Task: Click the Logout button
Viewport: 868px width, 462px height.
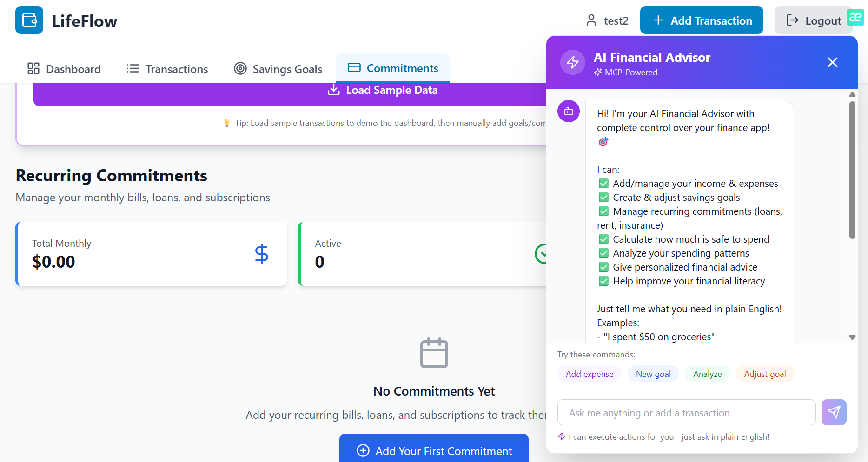Action: (813, 20)
